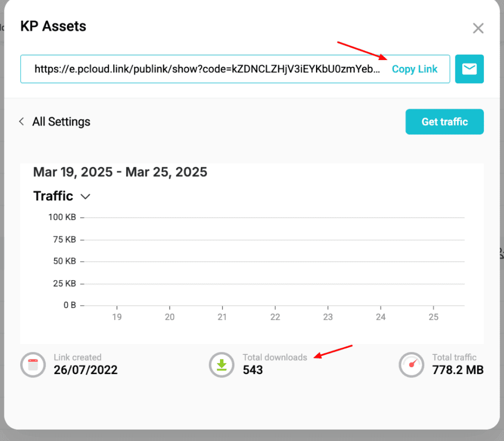Select the date range Mar 19 - Mar 25
Image resolution: width=504 pixels, height=441 pixels.
120,172
